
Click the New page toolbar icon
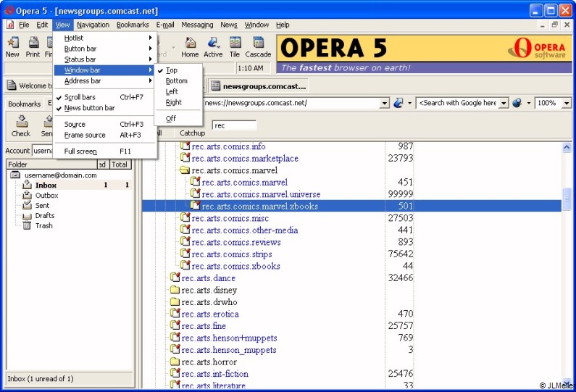pyautogui.click(x=13, y=43)
